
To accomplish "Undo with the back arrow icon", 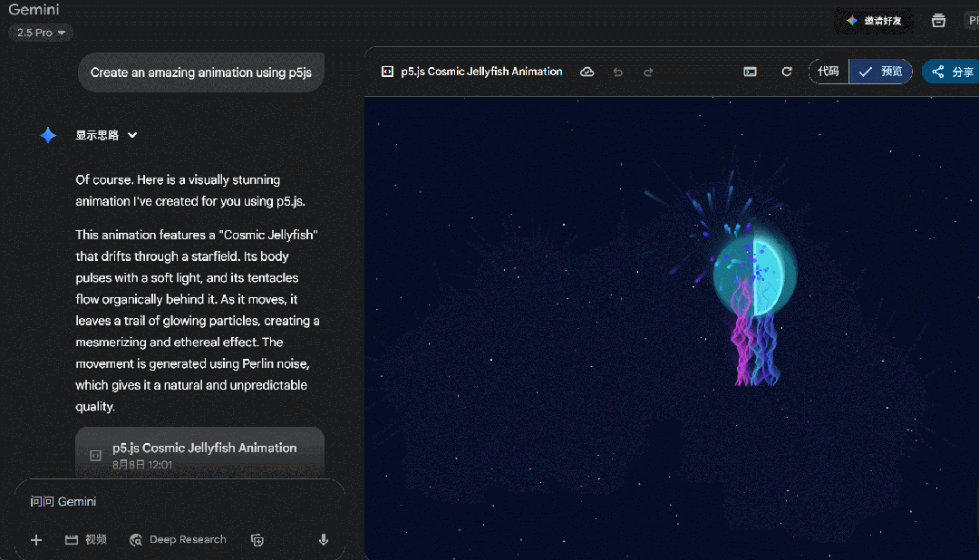I will (618, 72).
